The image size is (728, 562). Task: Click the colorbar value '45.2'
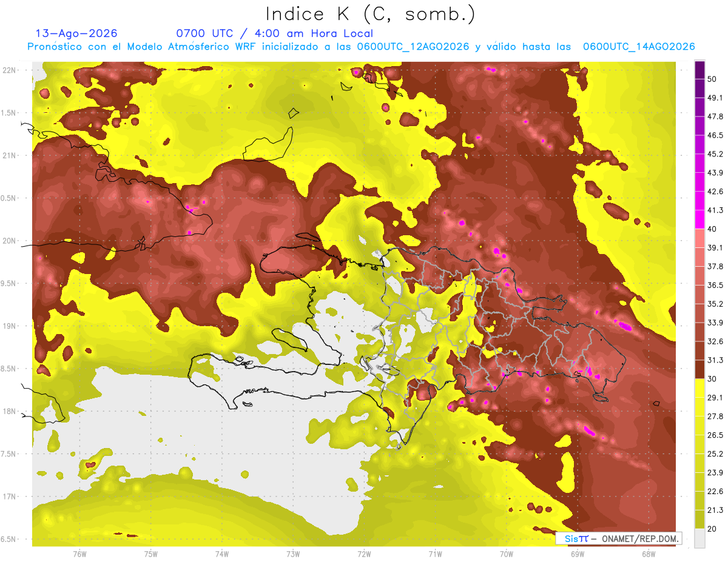tap(715, 154)
